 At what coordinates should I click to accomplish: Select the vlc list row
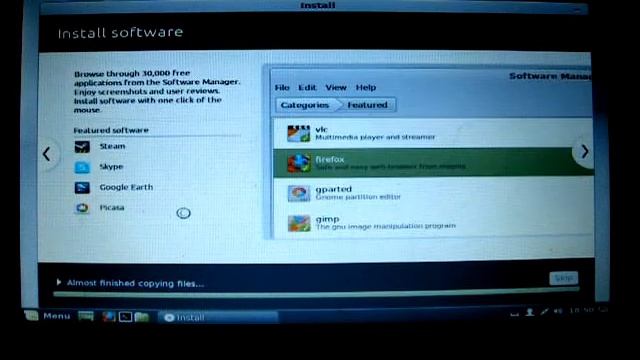pos(433,133)
